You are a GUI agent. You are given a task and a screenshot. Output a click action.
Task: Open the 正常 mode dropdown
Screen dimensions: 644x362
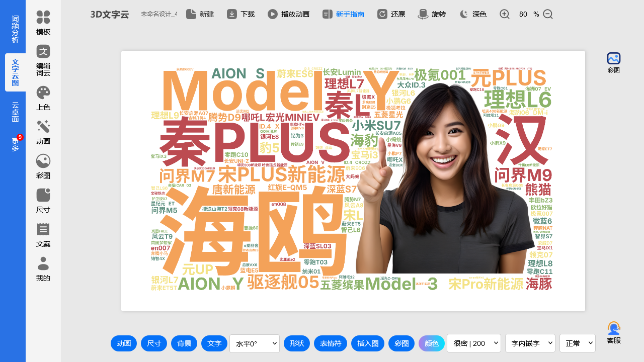(x=578, y=343)
